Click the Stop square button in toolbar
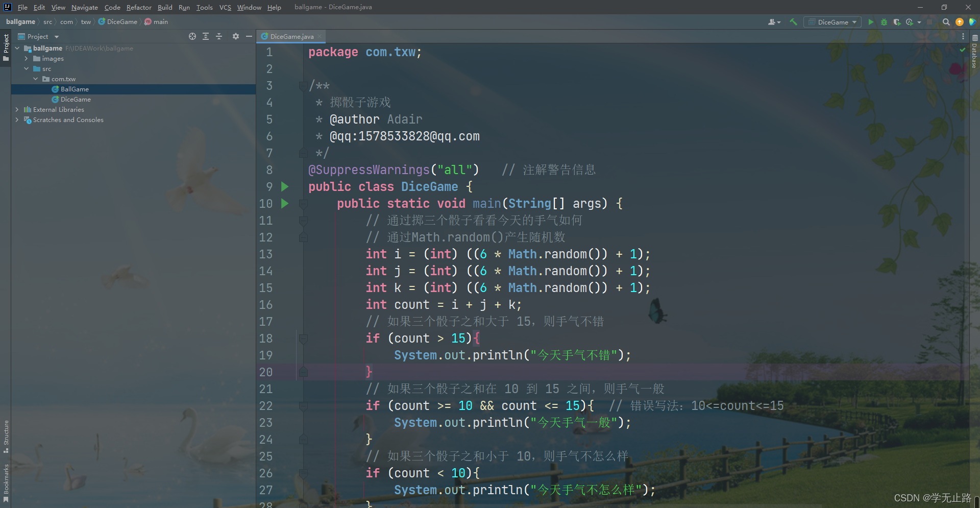This screenshot has height=508, width=980. (929, 22)
